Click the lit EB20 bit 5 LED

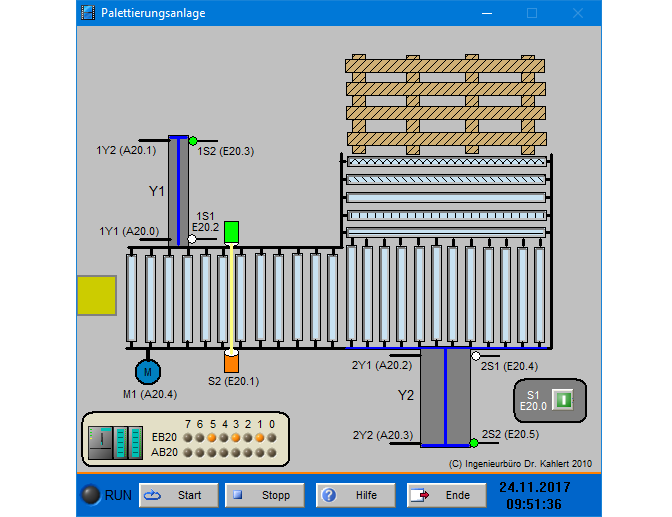(x=212, y=438)
